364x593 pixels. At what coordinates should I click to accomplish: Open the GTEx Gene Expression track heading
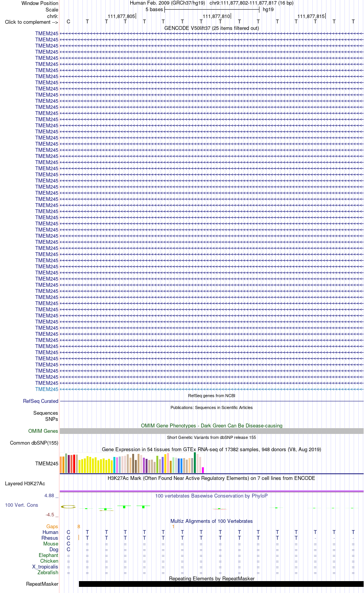212,449
